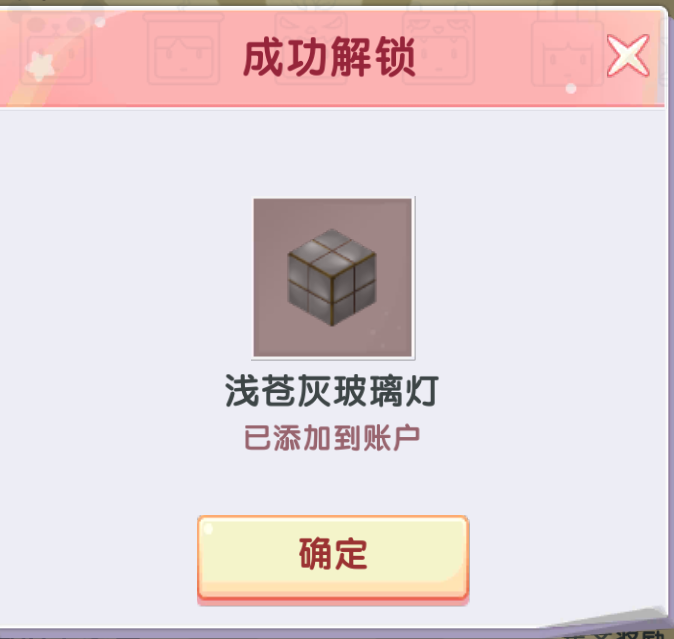
Task: Select the 浅苍灰玻璃灯 item name label
Action: [x=331, y=391]
